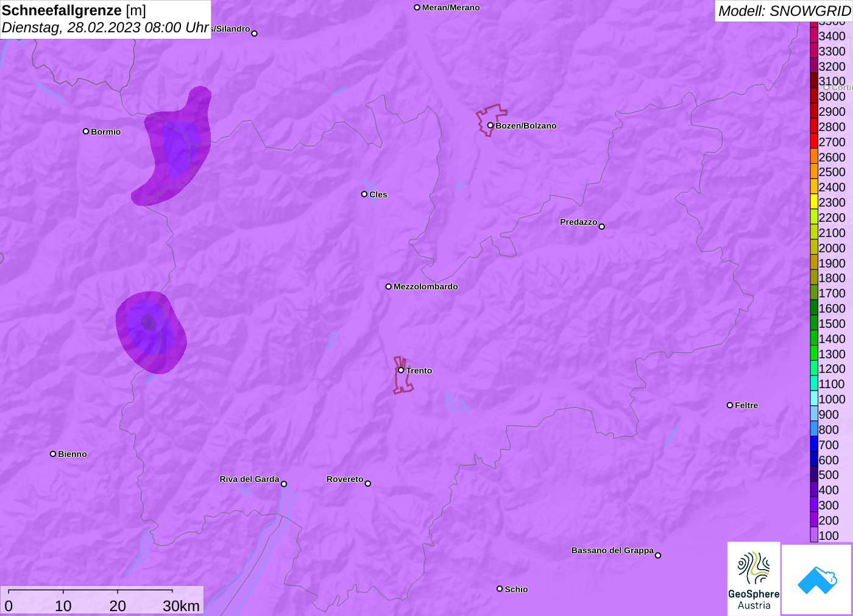This screenshot has width=853, height=616.
Task: Click the Schneefallgrenze [m] title
Action: click(x=74, y=10)
